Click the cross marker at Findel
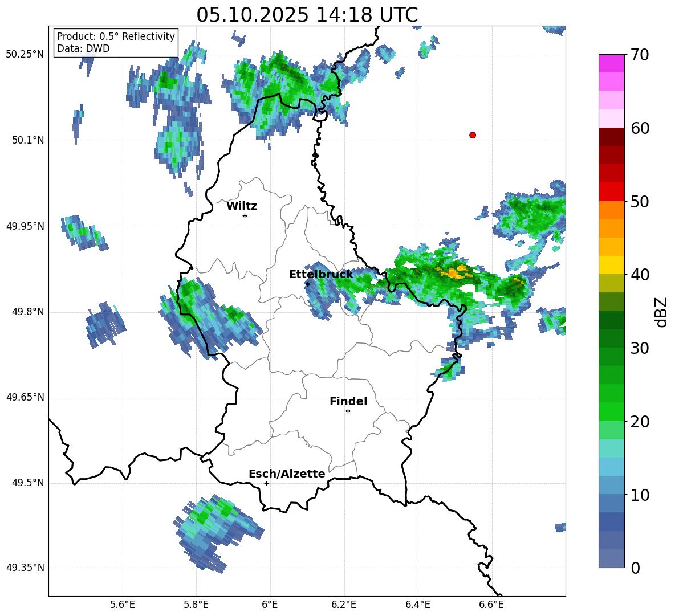 coord(348,411)
